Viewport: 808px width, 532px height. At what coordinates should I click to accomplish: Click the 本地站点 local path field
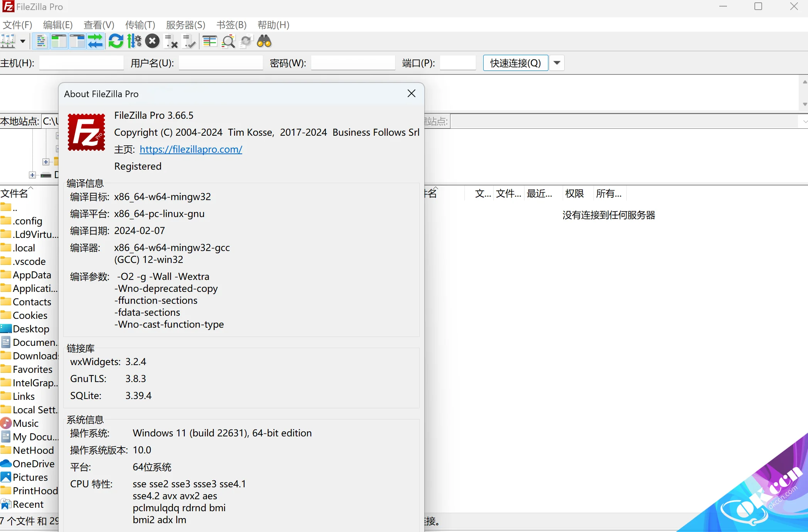(x=50, y=121)
